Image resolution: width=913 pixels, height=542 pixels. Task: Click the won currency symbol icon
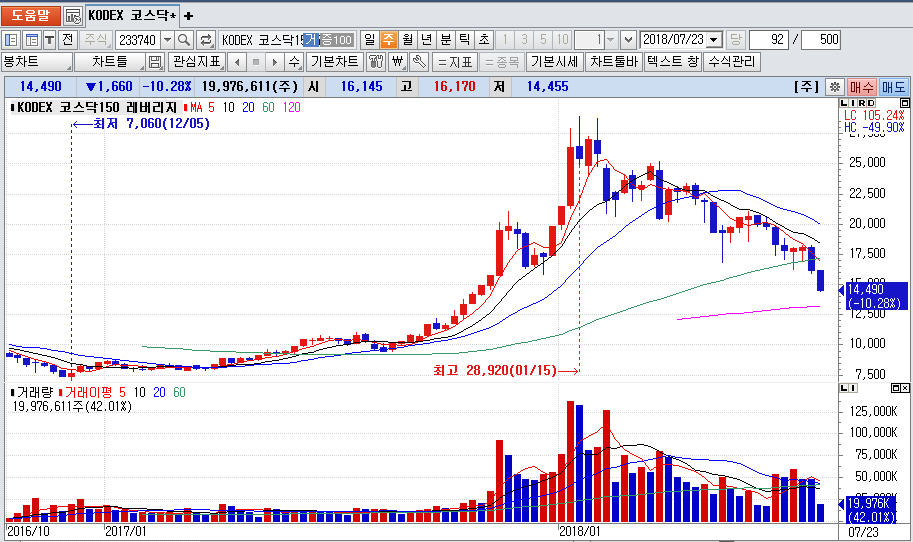(398, 62)
